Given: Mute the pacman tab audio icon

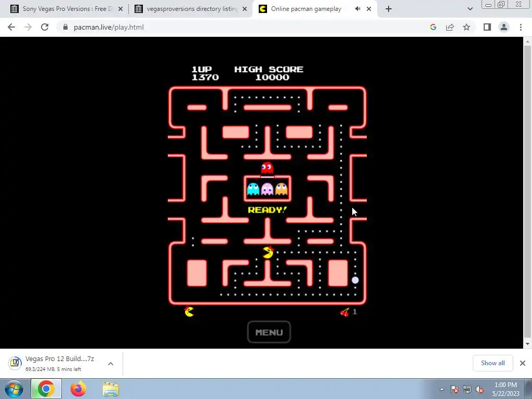Looking at the screenshot, I should (357, 9).
